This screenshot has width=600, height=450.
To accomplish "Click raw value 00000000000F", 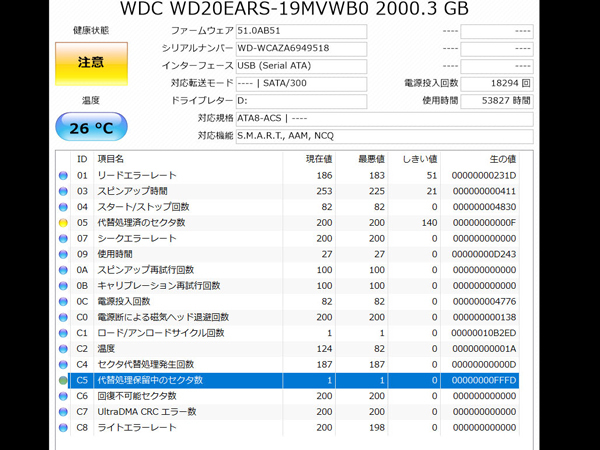I will click(484, 223).
